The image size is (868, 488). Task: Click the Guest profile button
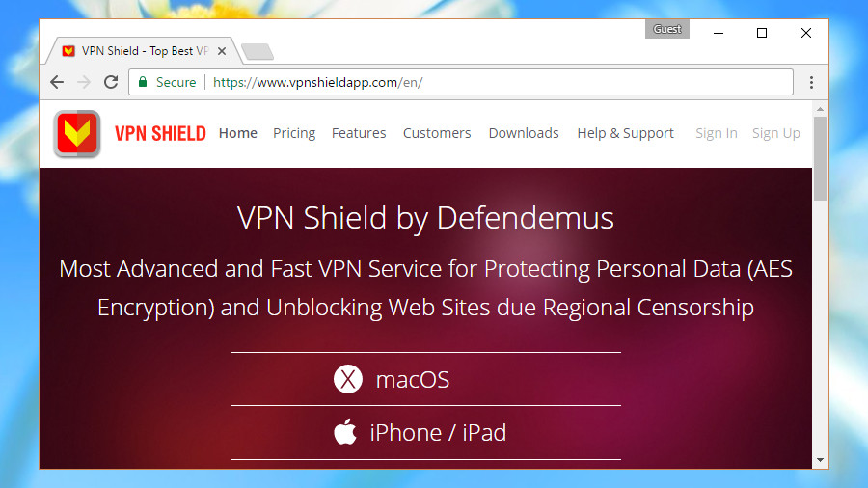[x=667, y=29]
